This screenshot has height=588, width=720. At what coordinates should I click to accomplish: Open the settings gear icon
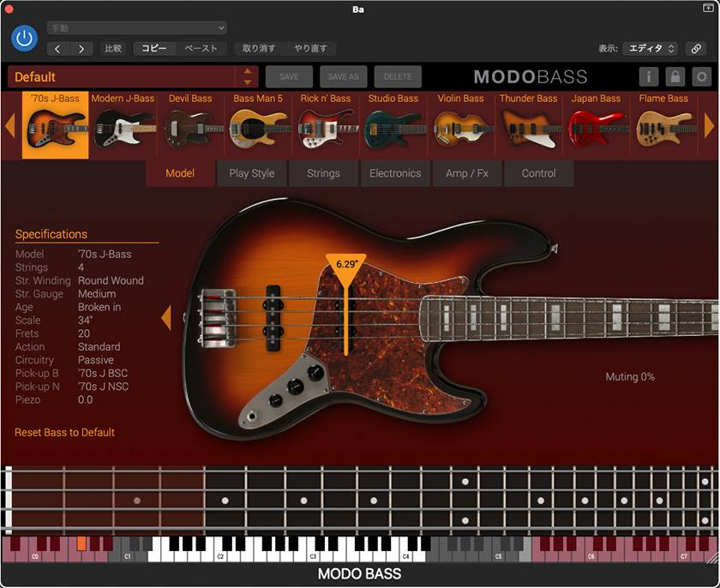[701, 76]
